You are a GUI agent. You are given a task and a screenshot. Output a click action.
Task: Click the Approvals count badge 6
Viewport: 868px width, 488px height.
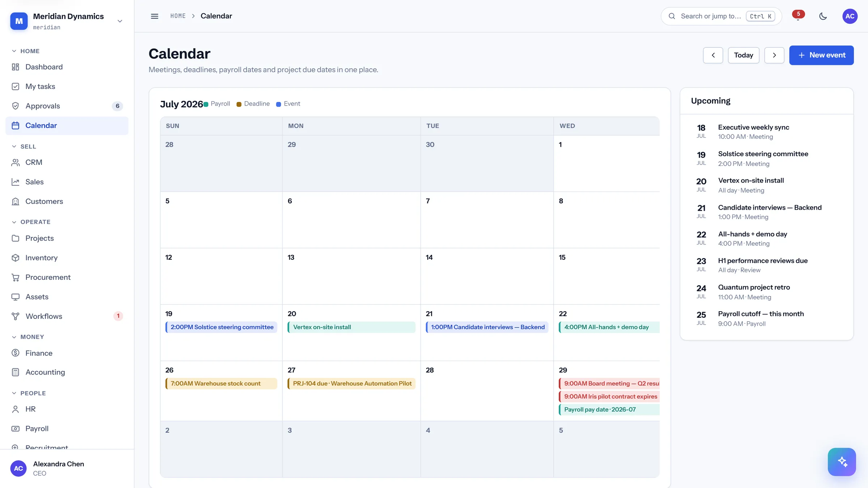pyautogui.click(x=117, y=106)
